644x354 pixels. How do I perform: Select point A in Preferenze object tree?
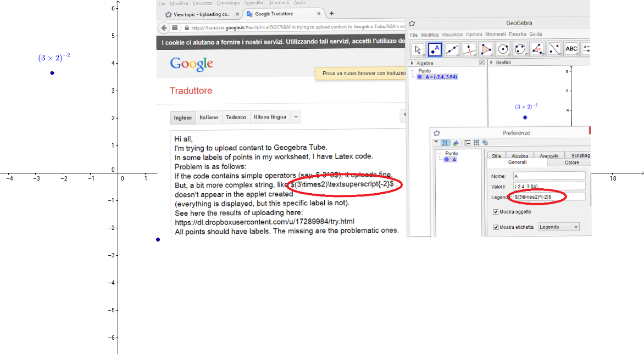[451, 160]
